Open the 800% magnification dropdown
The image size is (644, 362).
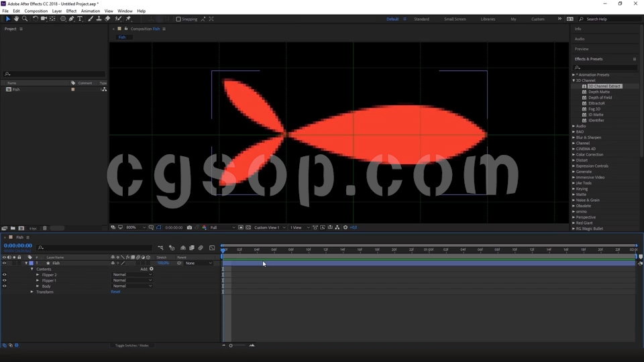[136, 227]
